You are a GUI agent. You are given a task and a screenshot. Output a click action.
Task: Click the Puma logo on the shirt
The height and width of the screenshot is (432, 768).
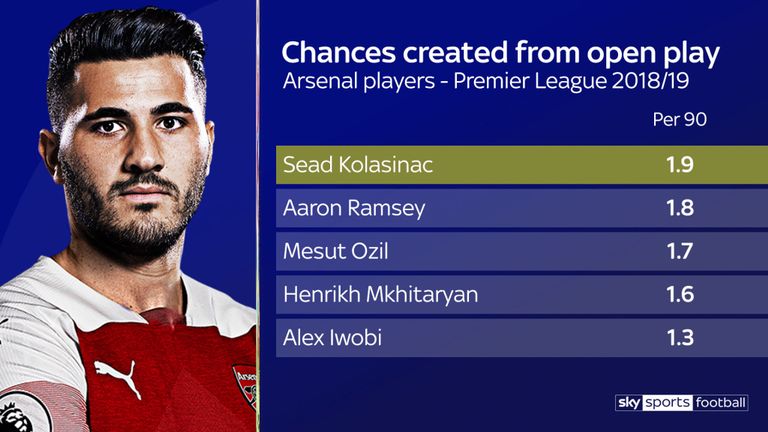point(117,377)
